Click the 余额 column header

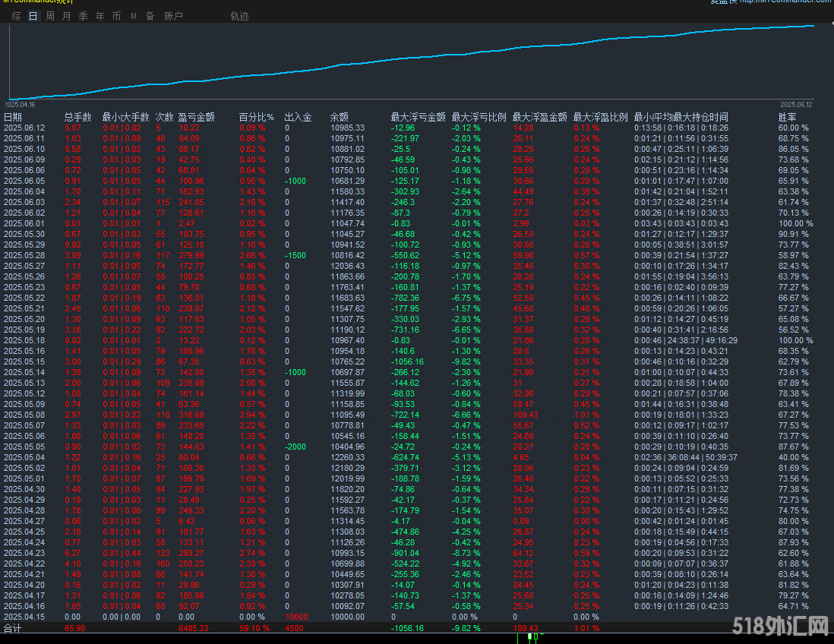(339, 117)
